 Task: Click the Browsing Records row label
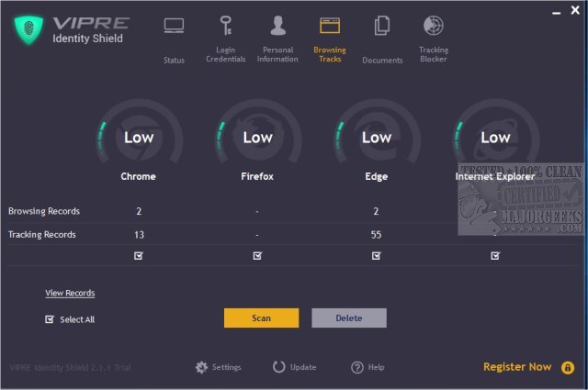pyautogui.click(x=44, y=211)
